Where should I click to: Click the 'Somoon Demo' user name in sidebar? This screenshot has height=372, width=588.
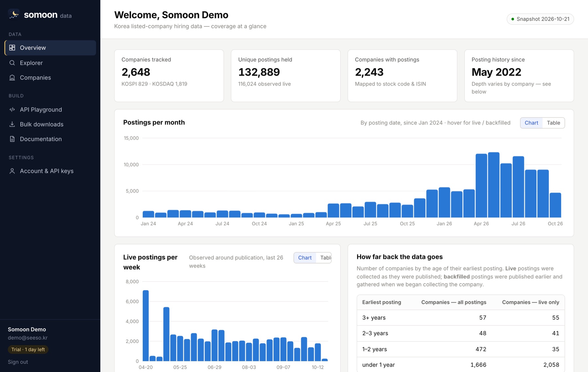point(27,329)
